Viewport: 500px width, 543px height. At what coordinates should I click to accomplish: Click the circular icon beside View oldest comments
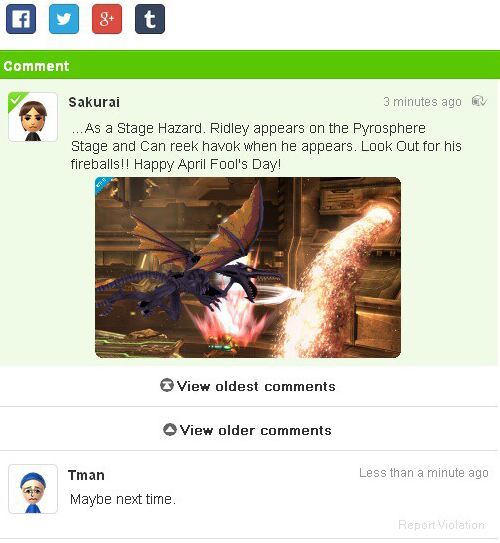click(167, 385)
